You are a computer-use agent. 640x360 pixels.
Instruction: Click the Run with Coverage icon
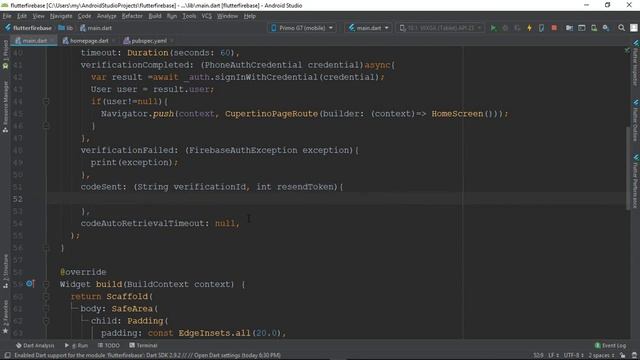click(x=517, y=28)
